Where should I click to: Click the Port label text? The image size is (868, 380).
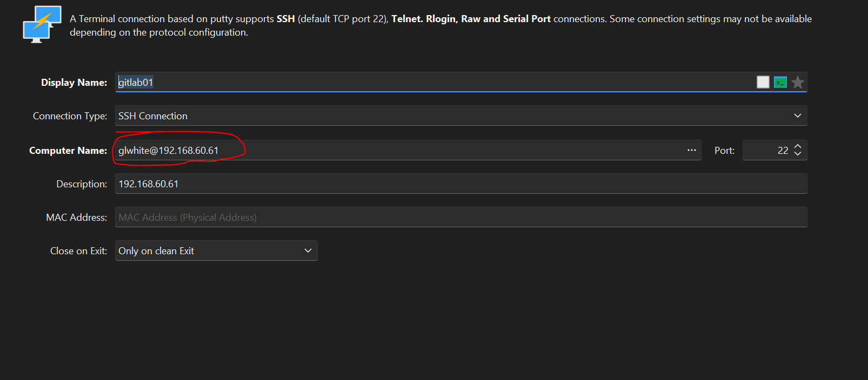pos(724,151)
